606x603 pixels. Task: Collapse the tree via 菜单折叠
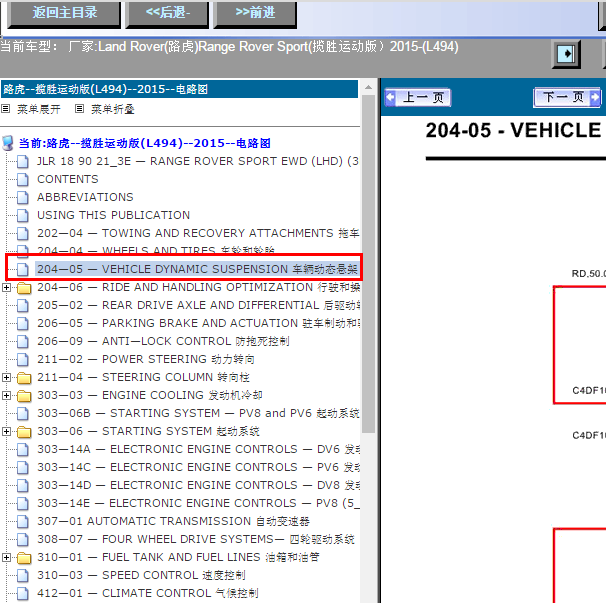[x=112, y=109]
